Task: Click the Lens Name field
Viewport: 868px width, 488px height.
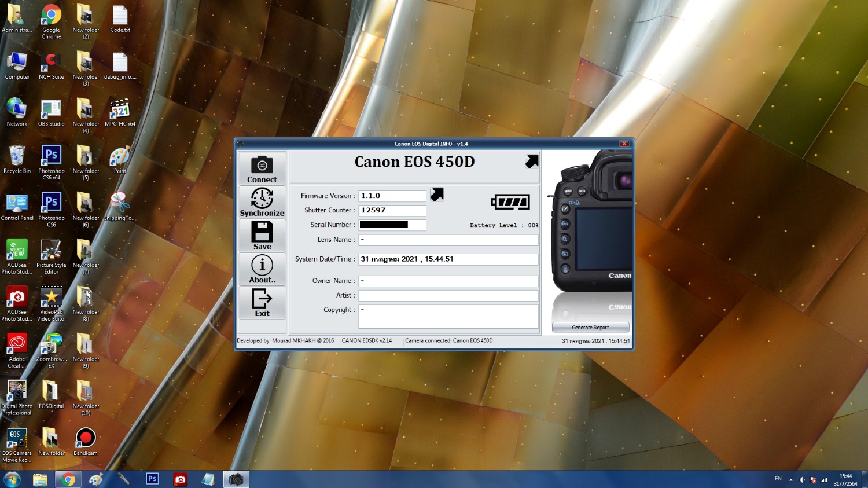Action: coord(448,240)
